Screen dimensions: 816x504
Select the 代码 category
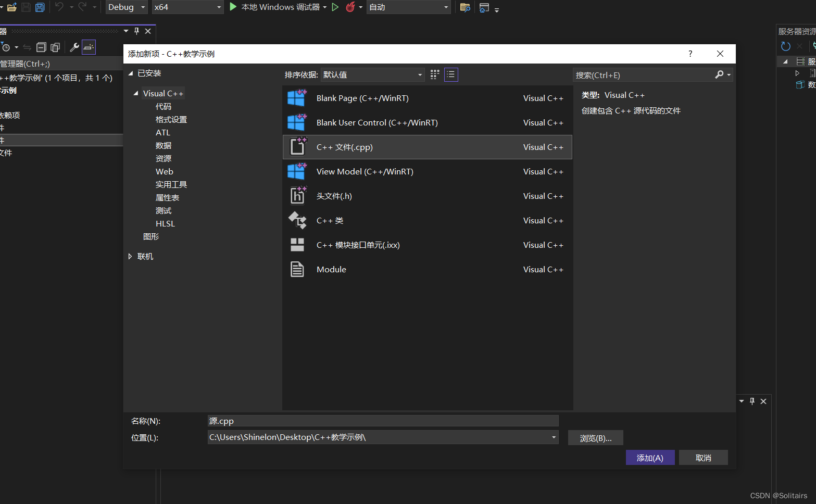[x=164, y=107]
